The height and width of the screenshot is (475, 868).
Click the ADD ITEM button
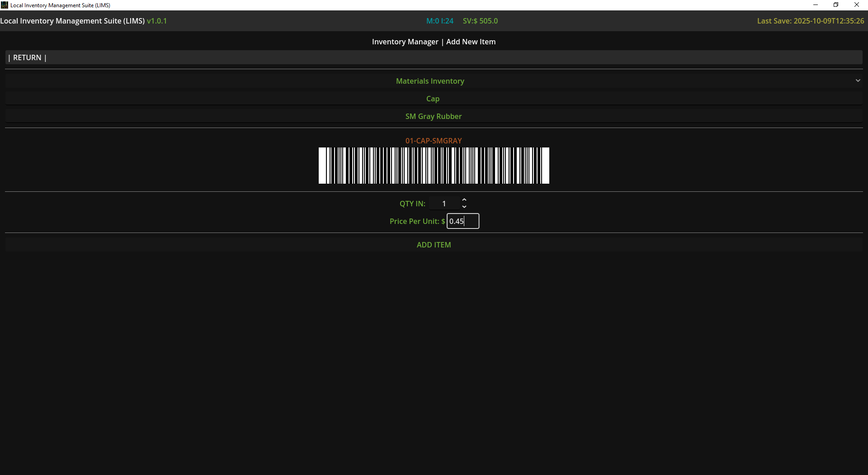434,245
